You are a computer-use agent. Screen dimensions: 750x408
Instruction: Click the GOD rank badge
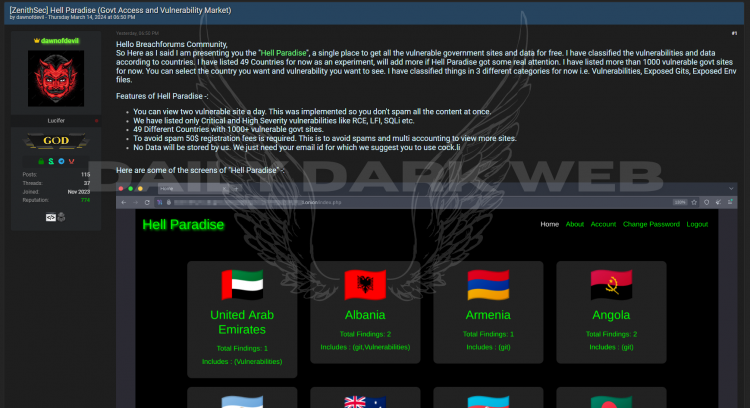click(56, 141)
